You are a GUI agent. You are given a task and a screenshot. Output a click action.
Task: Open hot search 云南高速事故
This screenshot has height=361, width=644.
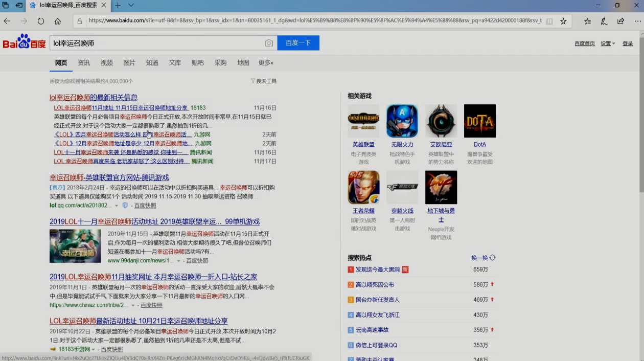372,330
